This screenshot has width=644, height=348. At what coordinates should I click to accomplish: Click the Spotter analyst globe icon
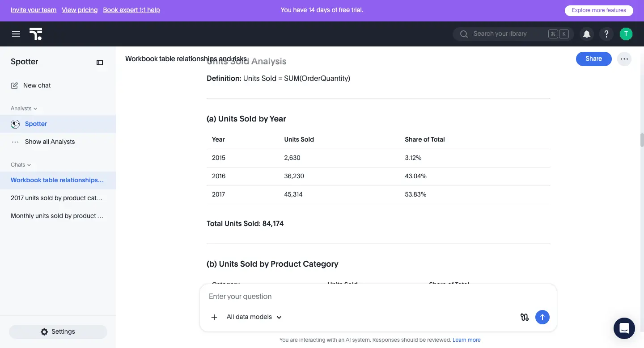[x=15, y=124]
